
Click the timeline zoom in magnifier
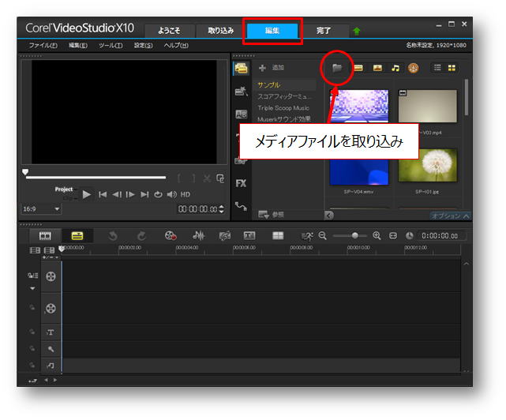tap(377, 236)
